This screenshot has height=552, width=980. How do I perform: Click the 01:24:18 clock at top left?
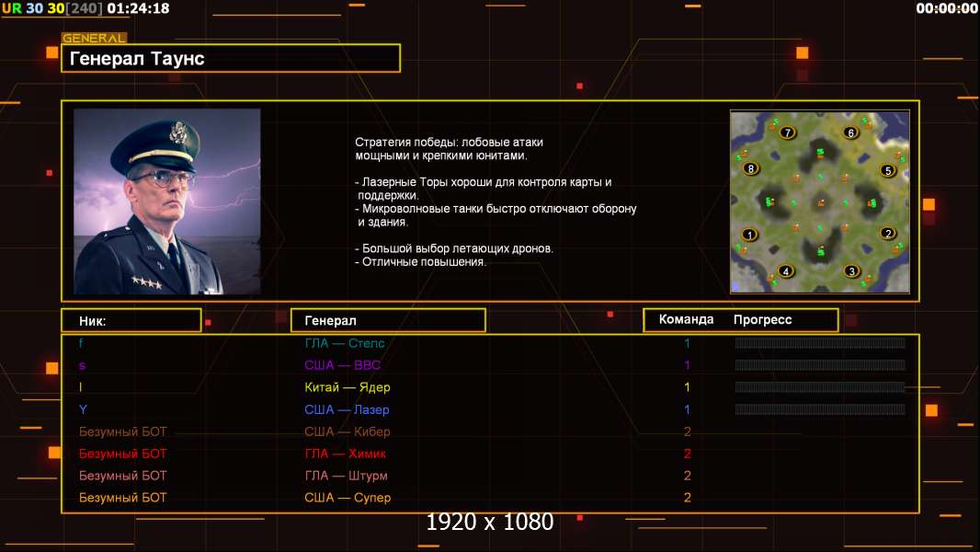138,9
